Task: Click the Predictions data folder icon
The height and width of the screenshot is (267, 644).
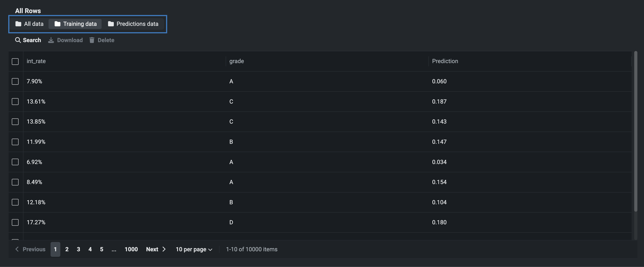Action: pyautogui.click(x=111, y=24)
